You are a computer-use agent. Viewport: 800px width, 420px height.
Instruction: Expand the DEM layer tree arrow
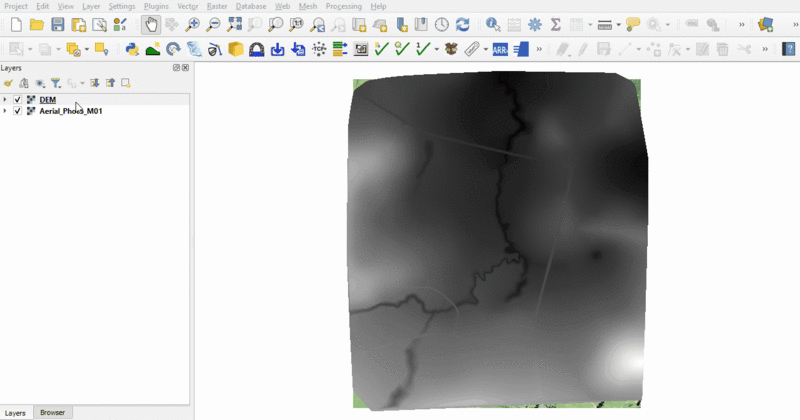(x=6, y=100)
